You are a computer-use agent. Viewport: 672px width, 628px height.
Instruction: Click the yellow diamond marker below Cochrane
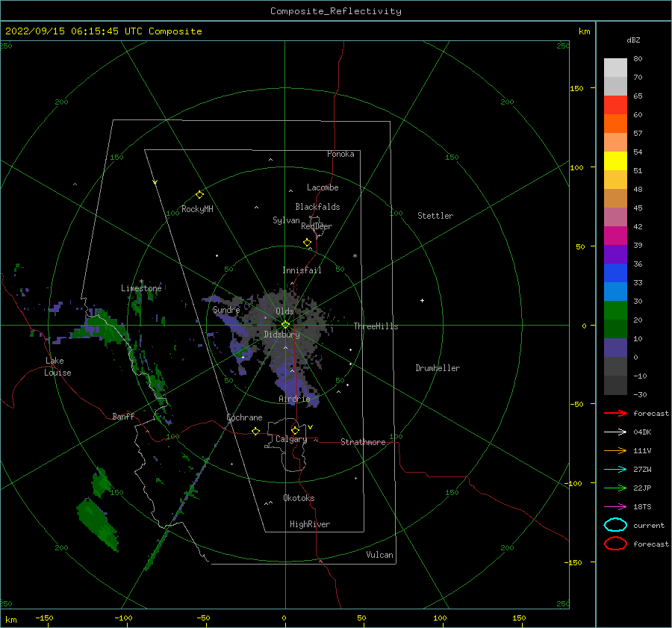coord(256,431)
